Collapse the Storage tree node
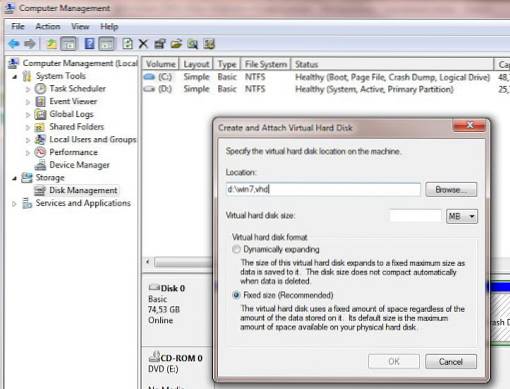 click(15, 178)
